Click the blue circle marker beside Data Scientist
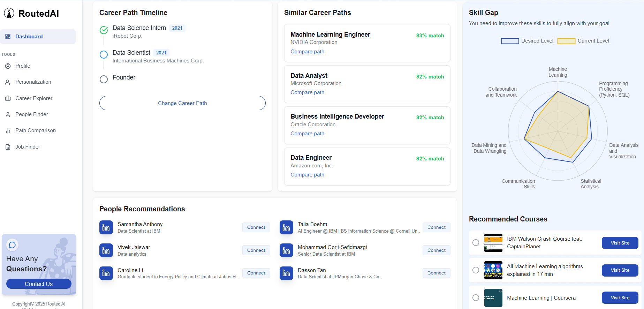 [x=104, y=55]
